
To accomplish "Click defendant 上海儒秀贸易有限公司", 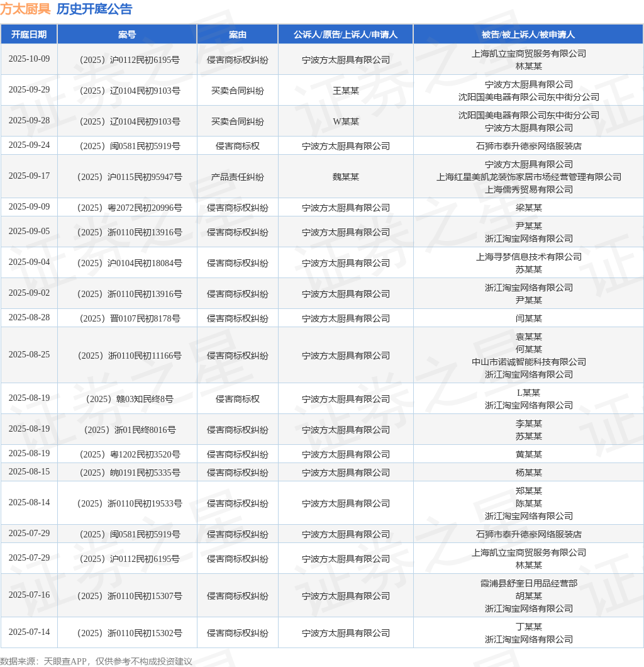I will [528, 190].
